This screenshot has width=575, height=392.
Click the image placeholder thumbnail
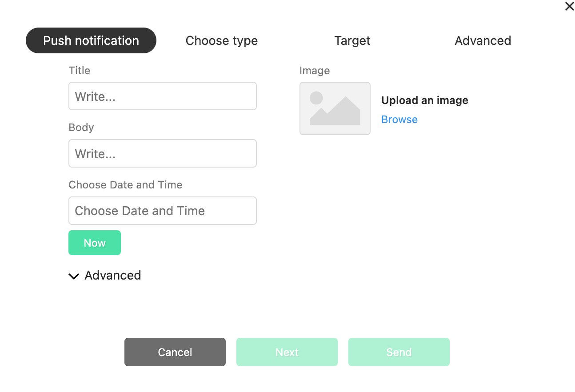click(x=335, y=108)
